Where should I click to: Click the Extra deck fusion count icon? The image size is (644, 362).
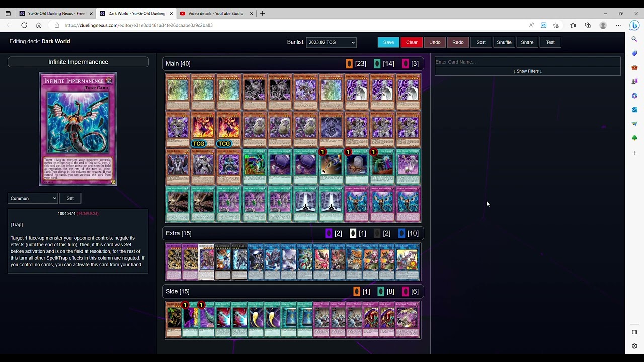coord(329,233)
